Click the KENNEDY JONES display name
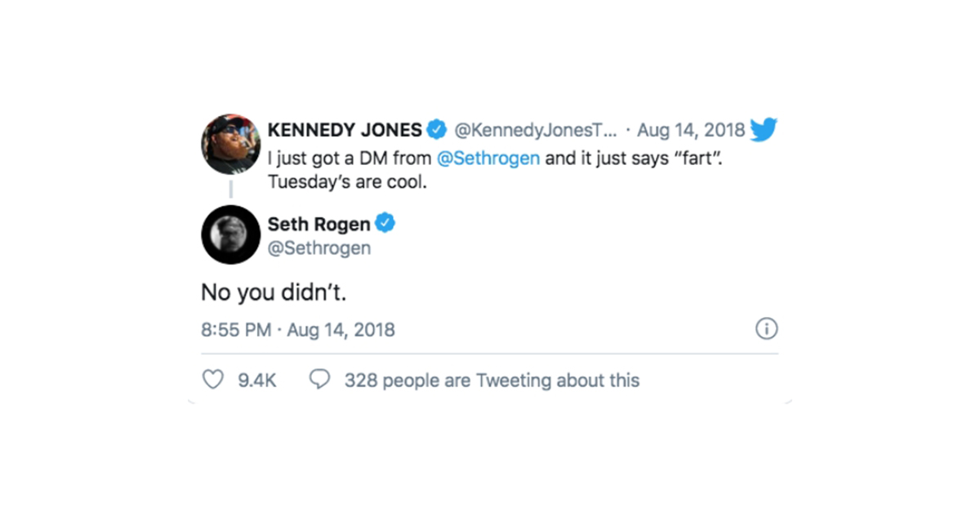Image resolution: width=980 pixels, height=513 pixels. tap(345, 130)
